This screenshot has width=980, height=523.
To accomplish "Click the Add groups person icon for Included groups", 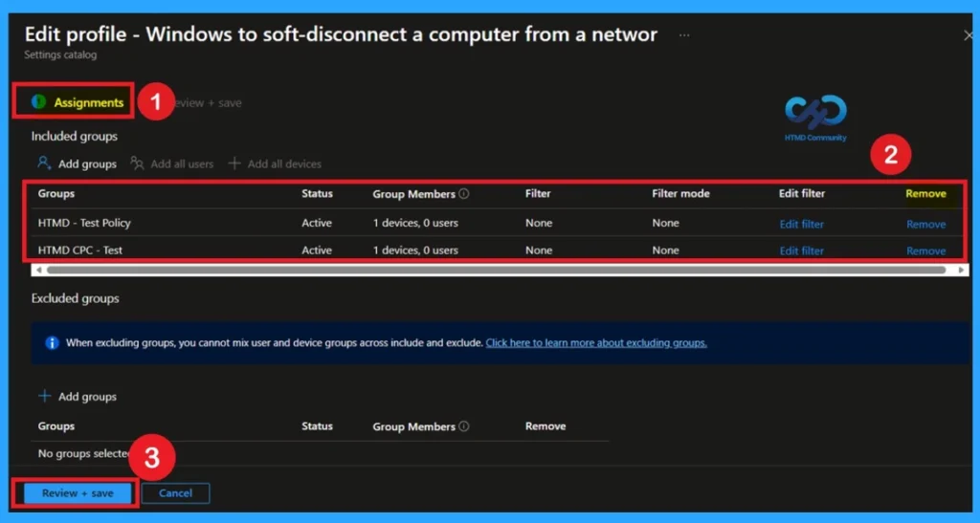I will click(x=44, y=163).
